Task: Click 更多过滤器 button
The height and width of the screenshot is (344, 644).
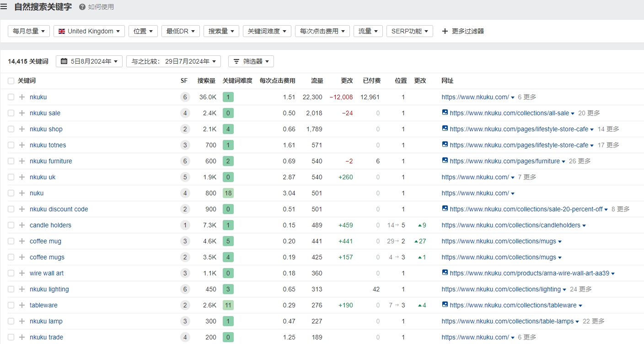Action: 463,31
